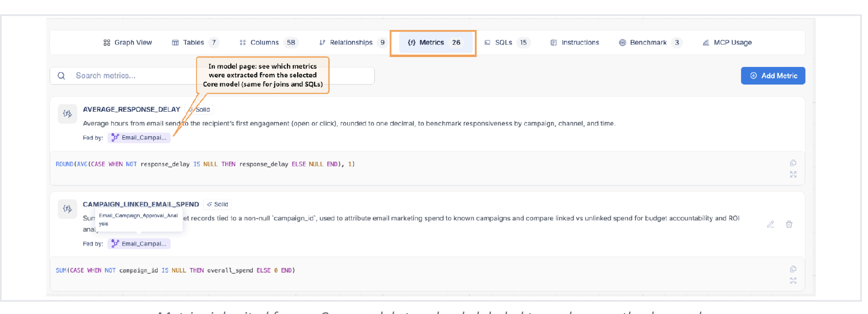Screen dimensions: 868x314
Task: Copy the CAMPAIGN_LINKED_EMAIL_SPEND SQL expression
Action: tap(793, 269)
